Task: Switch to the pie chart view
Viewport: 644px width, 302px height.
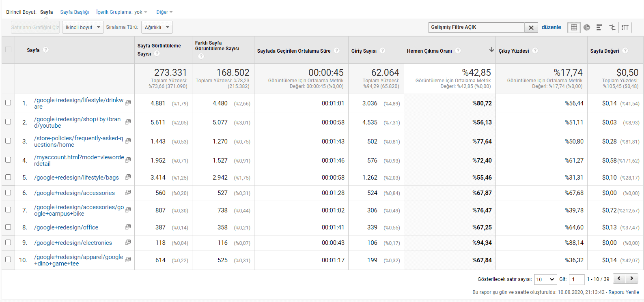Action: (587, 28)
